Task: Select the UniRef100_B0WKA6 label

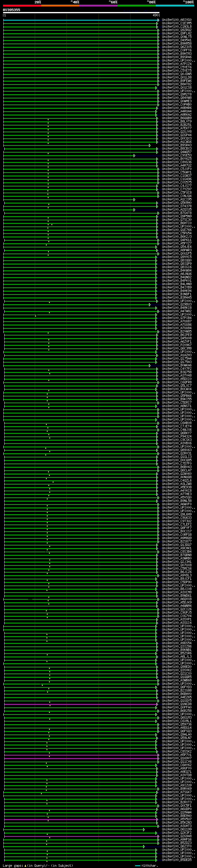Action: coord(177,365)
